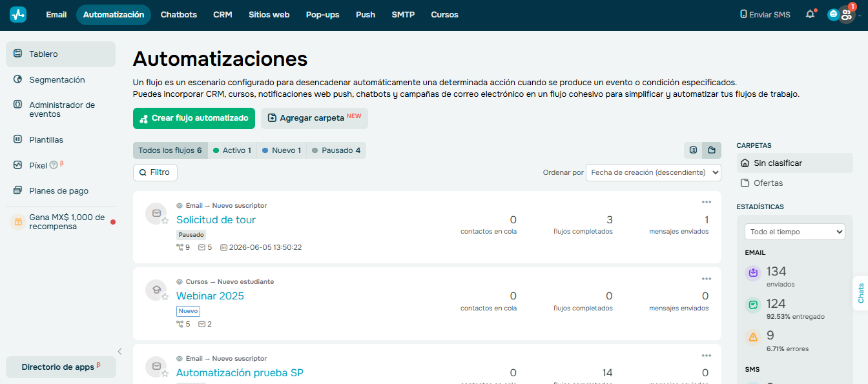Open the Pop-ups top menu

(323, 15)
